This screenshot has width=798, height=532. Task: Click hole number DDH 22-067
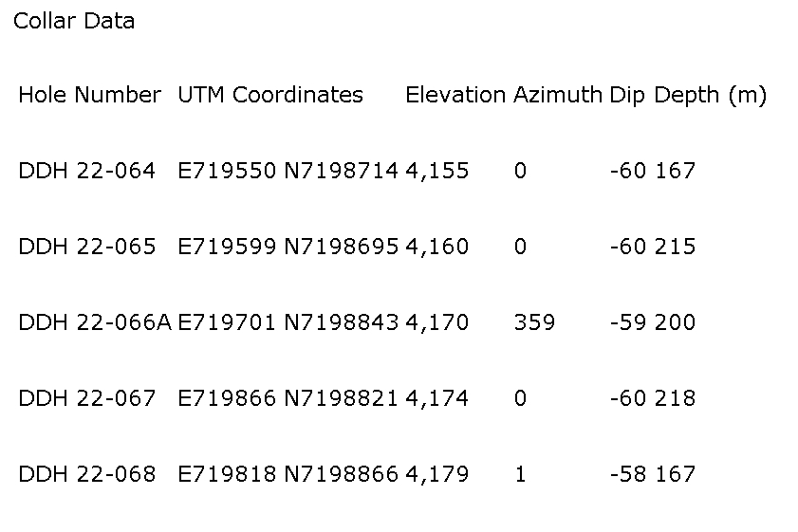click(x=86, y=398)
